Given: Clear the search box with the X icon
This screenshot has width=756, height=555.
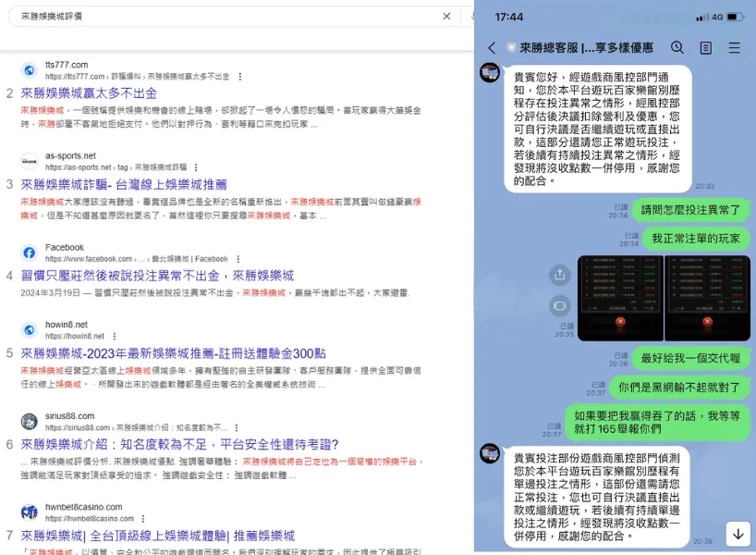Looking at the screenshot, I should point(446,17).
